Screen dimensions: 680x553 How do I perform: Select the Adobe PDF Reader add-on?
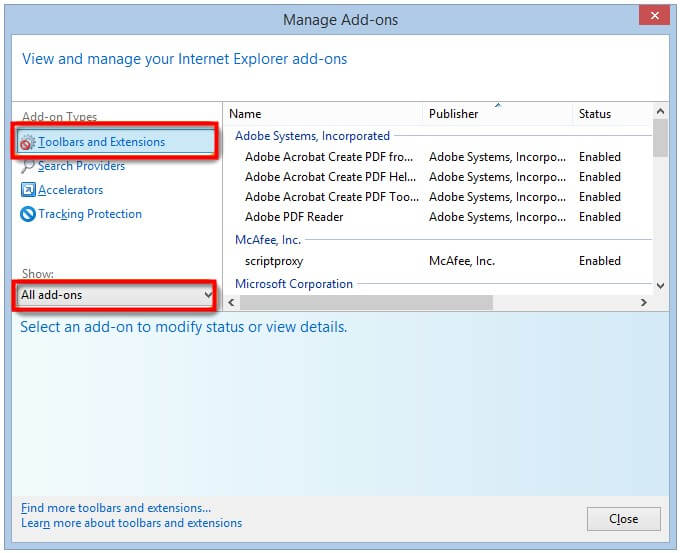click(x=294, y=217)
